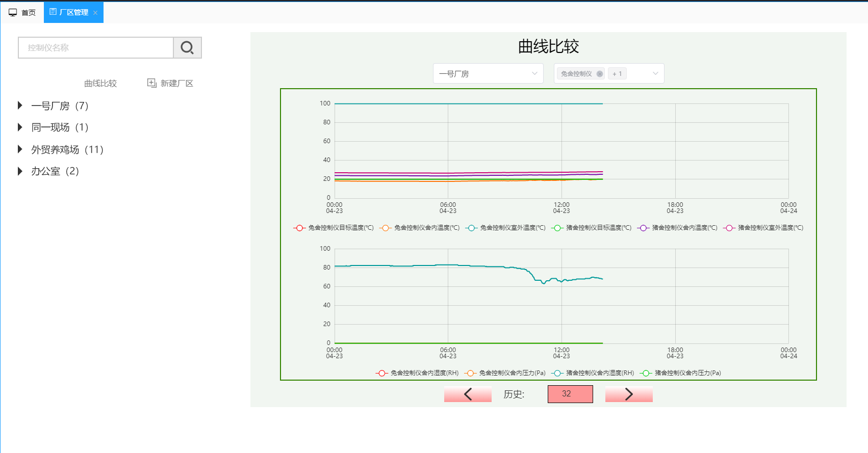This screenshot has width=868, height=453.
Task: Toggle the 兔舍控制仪目标温度(℃) legend series
Action: coord(334,228)
